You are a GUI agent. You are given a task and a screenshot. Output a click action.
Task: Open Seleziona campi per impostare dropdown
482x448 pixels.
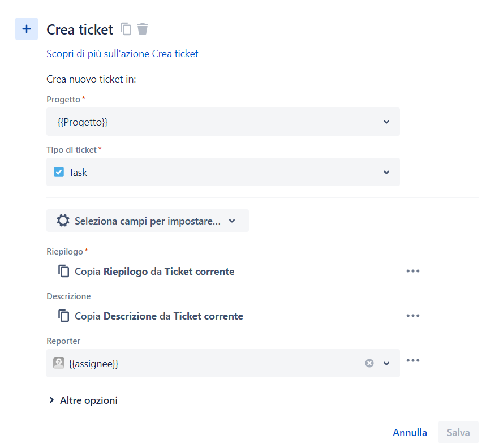pos(148,221)
